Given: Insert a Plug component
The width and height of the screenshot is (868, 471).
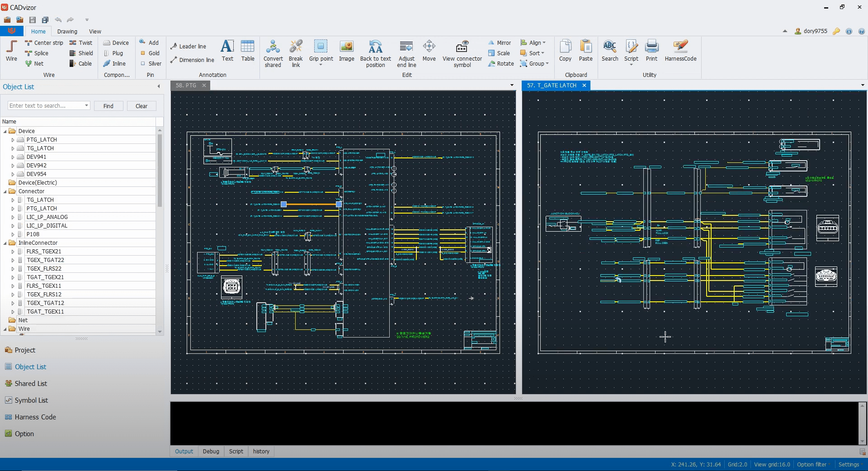Looking at the screenshot, I should (x=113, y=53).
